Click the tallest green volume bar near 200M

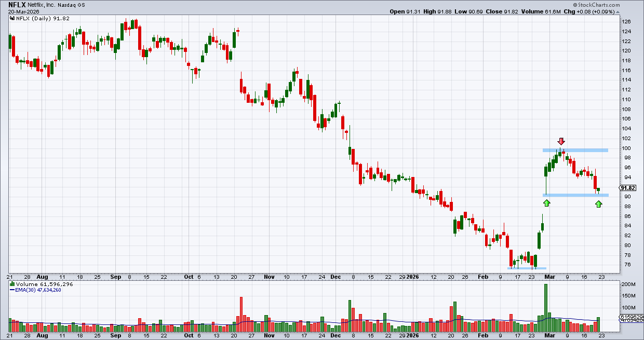coord(546,308)
